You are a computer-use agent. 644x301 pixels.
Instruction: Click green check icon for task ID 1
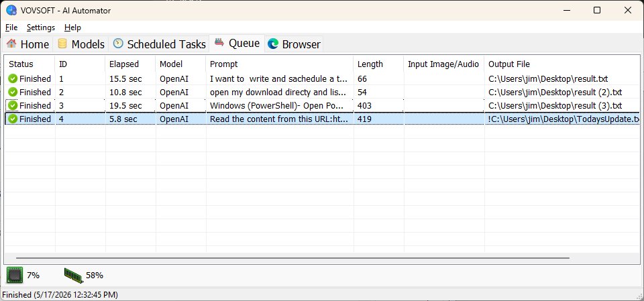13,79
